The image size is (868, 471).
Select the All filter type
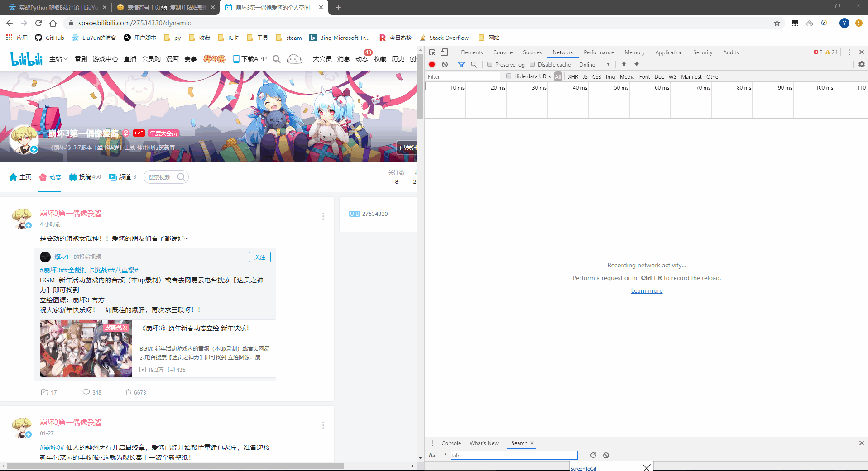click(558, 76)
